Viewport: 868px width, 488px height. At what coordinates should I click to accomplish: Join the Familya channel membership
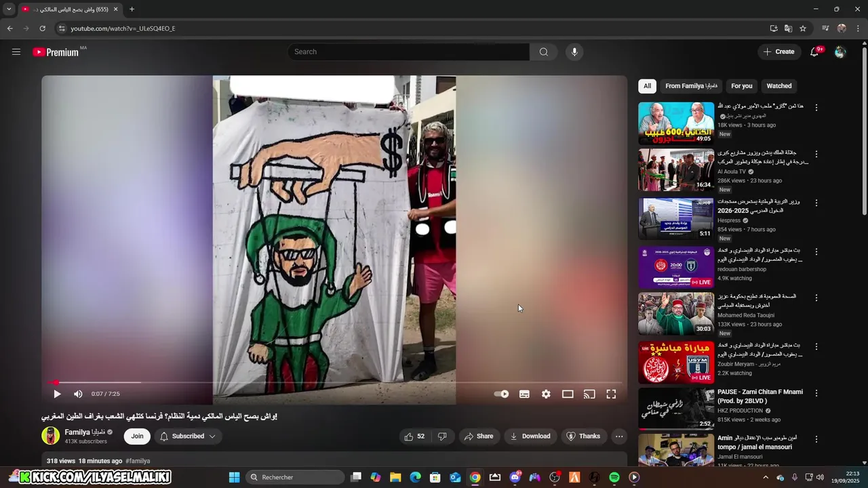137,436
